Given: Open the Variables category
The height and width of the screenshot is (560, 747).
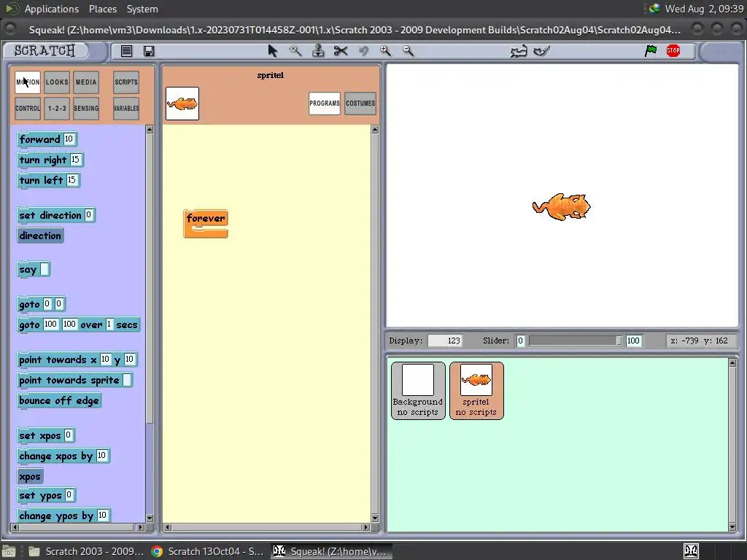Looking at the screenshot, I should pyautogui.click(x=126, y=108).
